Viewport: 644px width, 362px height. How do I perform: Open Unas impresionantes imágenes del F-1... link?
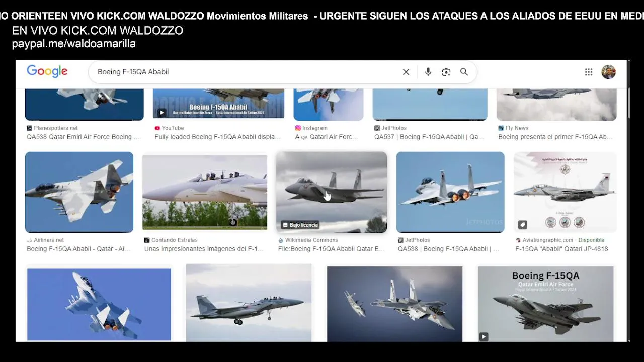coord(204,249)
